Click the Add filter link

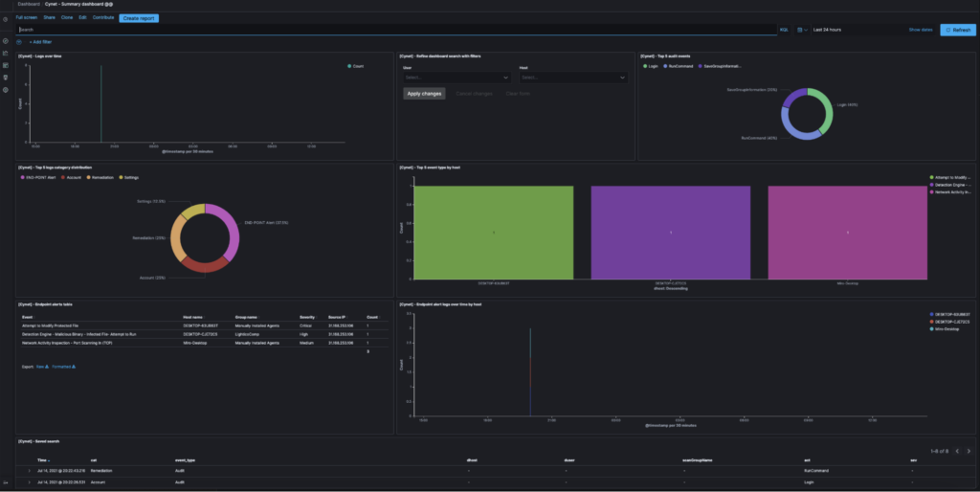40,42
